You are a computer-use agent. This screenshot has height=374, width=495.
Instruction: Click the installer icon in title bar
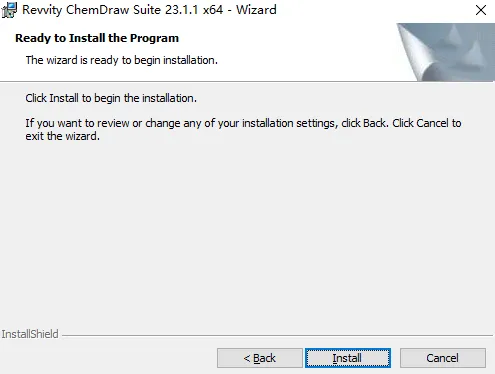click(x=9, y=10)
